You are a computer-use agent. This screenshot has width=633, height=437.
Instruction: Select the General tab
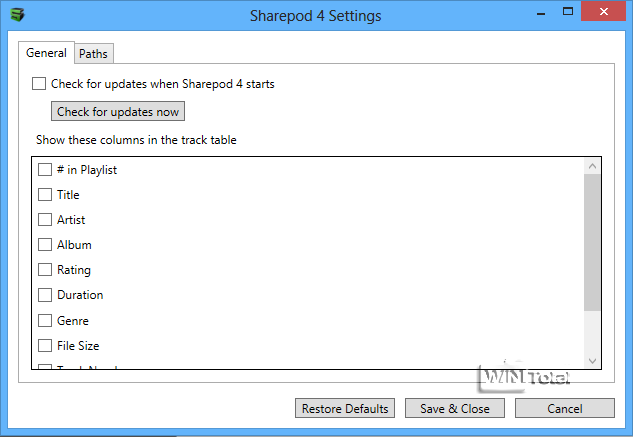pos(46,53)
